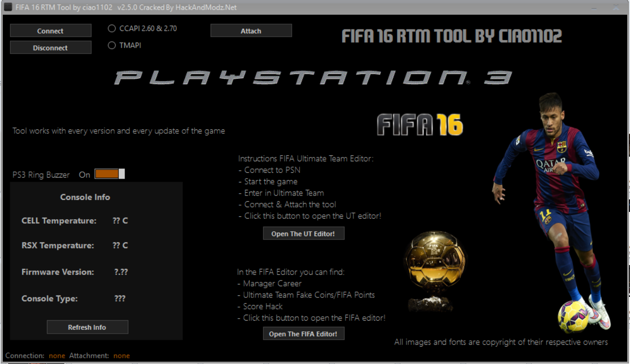Click 'Ultimate Team Fake Coins/FIFA Points' line

[306, 295]
